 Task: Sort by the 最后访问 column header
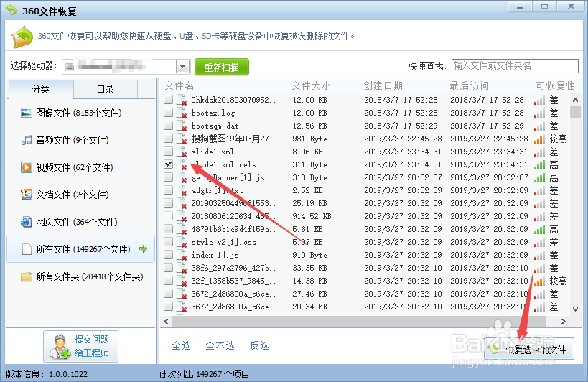click(x=469, y=86)
